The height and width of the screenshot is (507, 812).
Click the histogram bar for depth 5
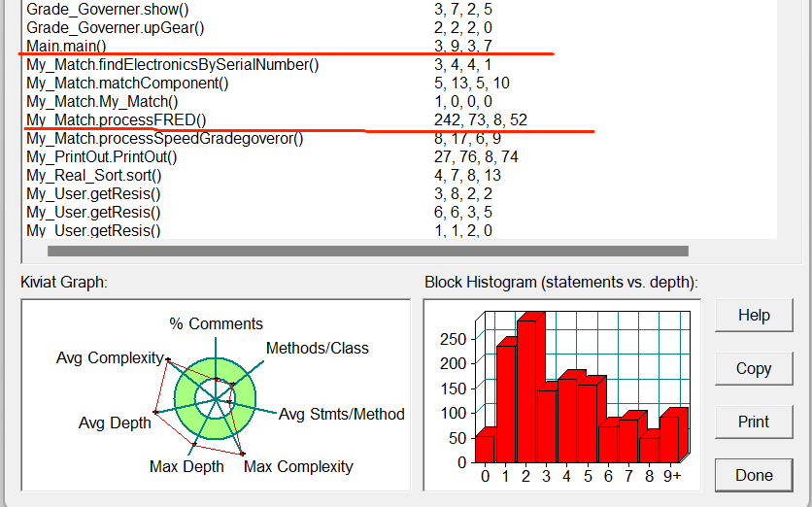[588, 422]
